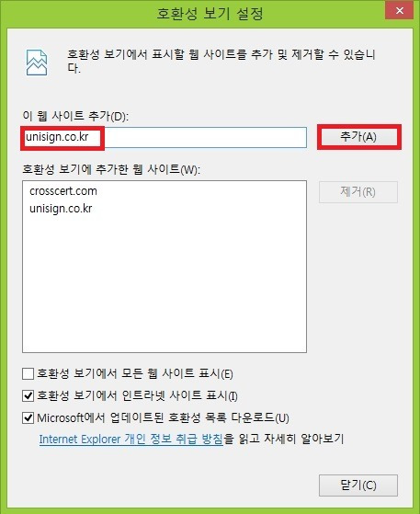
Task: Click the compatibility view broken-page icon
Action: pos(37,63)
